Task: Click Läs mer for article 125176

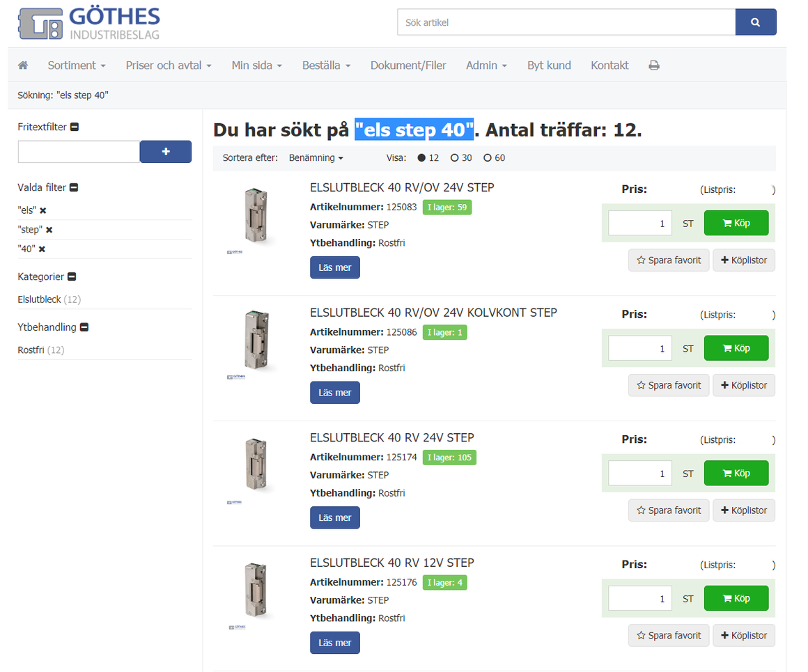Action: [335, 643]
